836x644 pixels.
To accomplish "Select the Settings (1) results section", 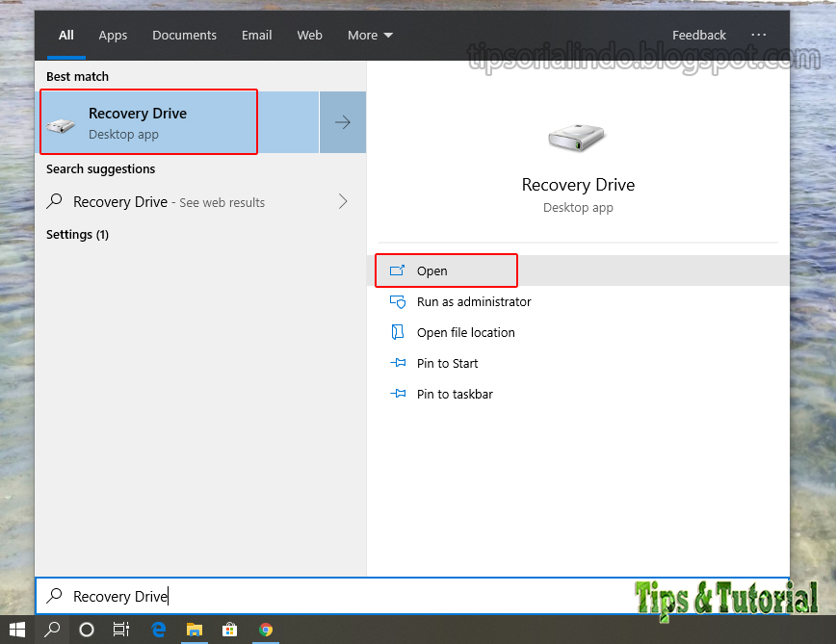I will click(77, 234).
